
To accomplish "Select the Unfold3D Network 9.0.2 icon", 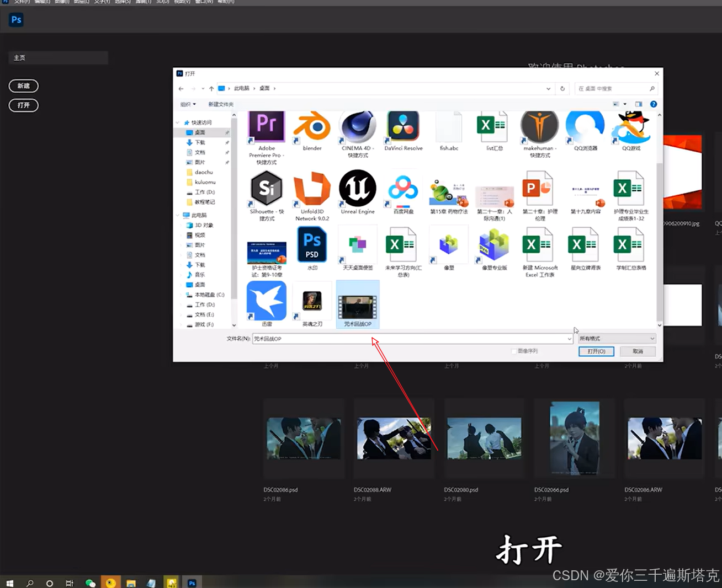I will pyautogui.click(x=312, y=188).
